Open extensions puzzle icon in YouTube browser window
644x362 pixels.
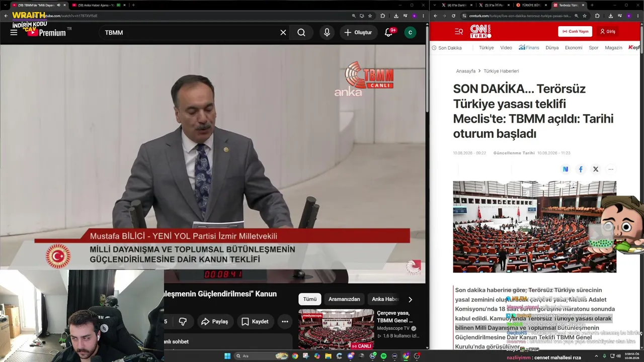pos(383,16)
